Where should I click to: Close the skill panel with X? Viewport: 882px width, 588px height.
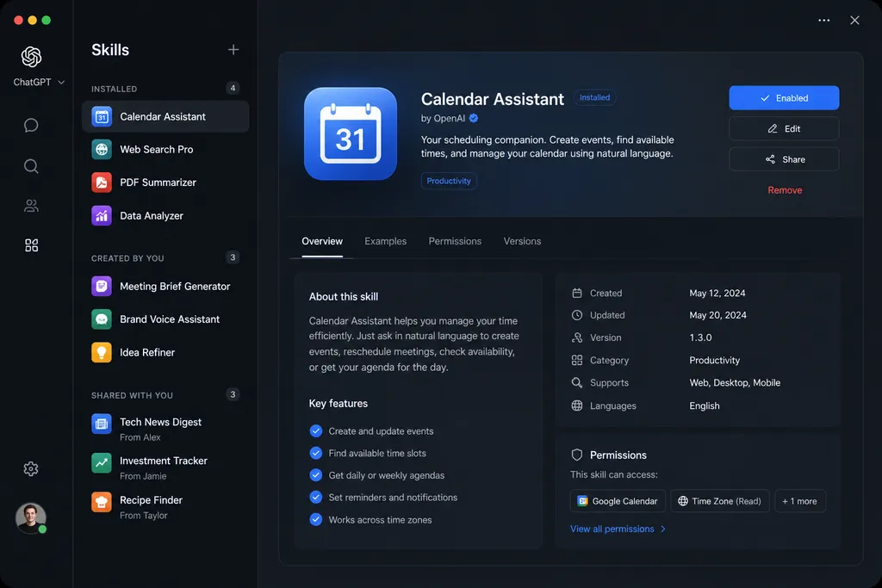click(854, 21)
